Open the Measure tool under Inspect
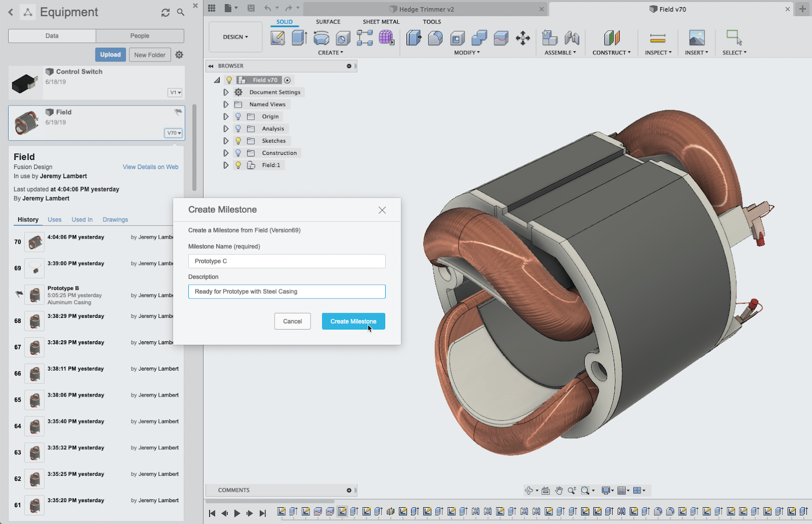The height and width of the screenshot is (524, 812). [657, 38]
